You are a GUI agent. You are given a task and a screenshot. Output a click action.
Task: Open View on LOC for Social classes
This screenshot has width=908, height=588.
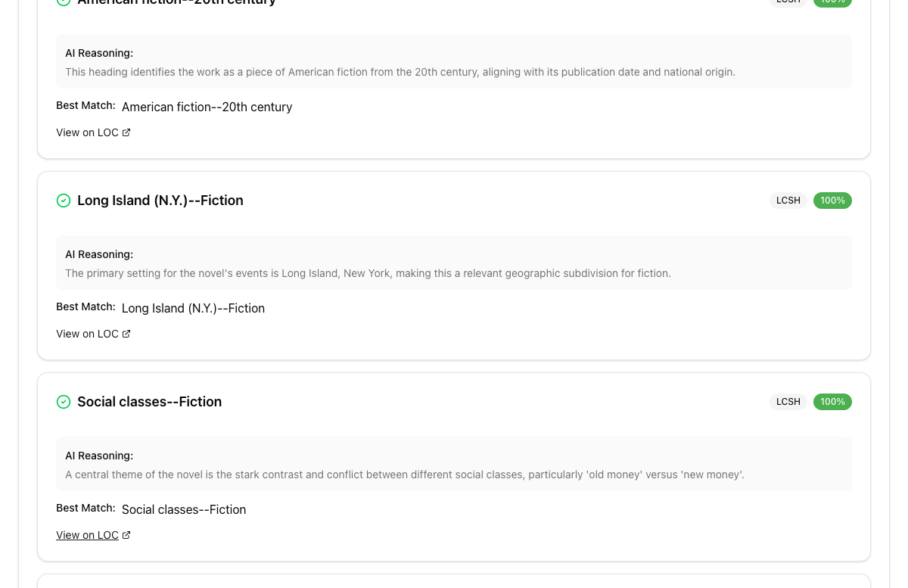tap(87, 535)
